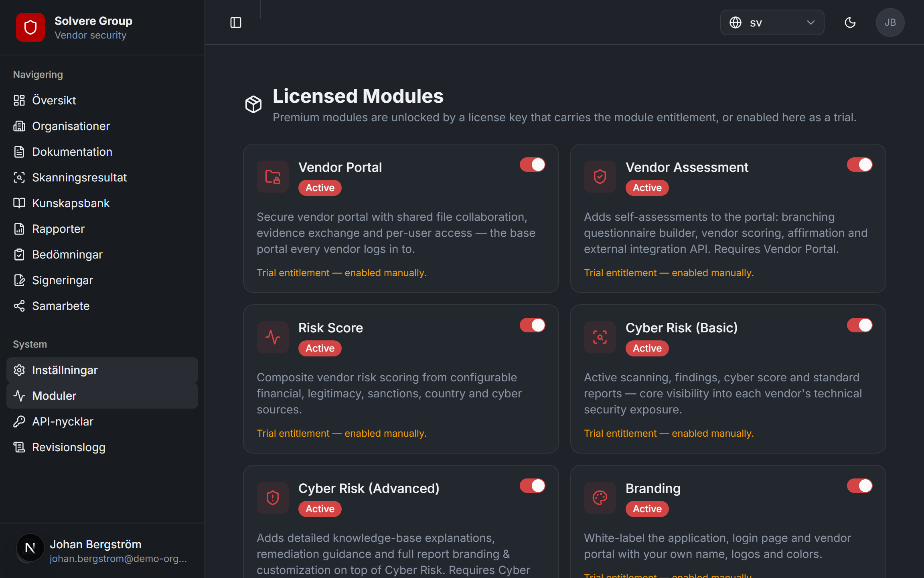This screenshot has height=578, width=924.
Task: Switch to dark mode moon icon
Action: (x=850, y=22)
